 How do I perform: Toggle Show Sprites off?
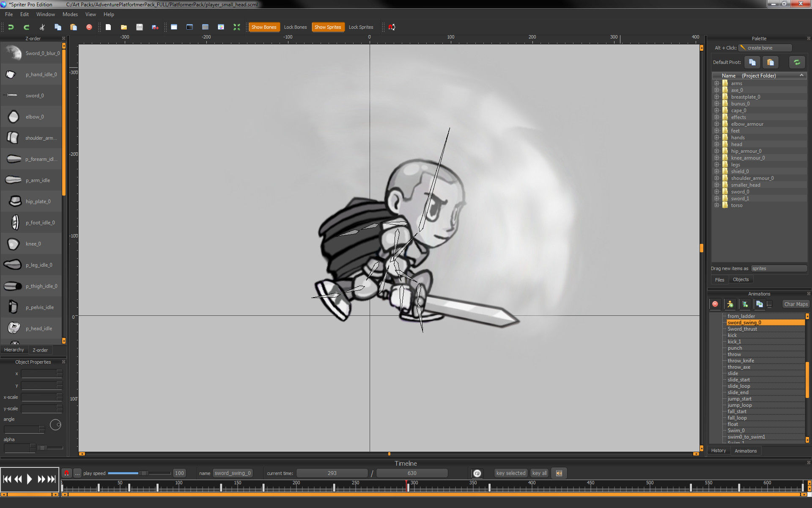(328, 27)
